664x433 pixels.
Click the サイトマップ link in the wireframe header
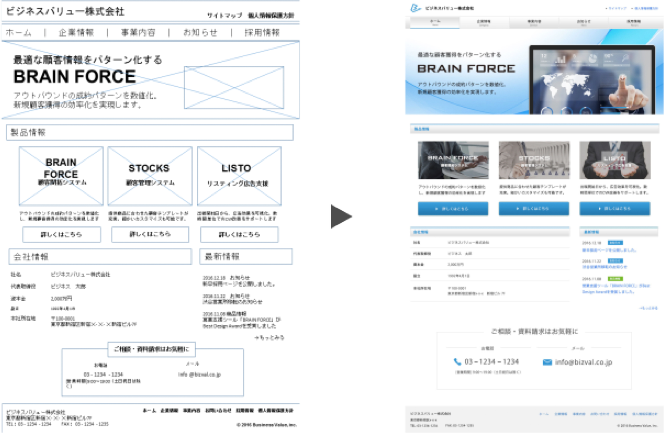click(x=224, y=17)
